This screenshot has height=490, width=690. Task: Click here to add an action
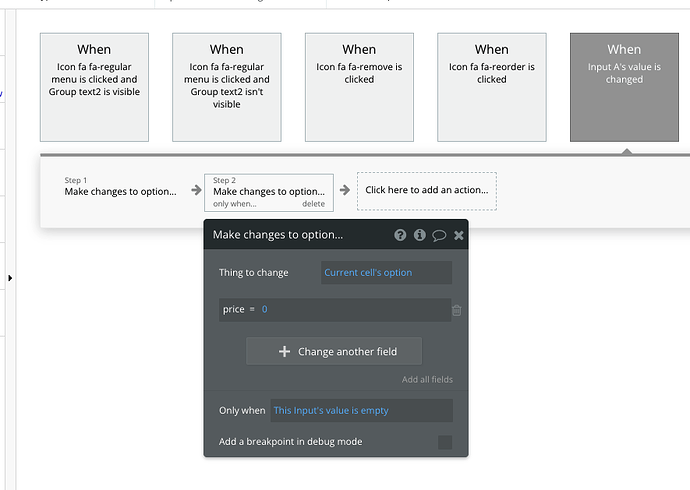click(x=426, y=190)
